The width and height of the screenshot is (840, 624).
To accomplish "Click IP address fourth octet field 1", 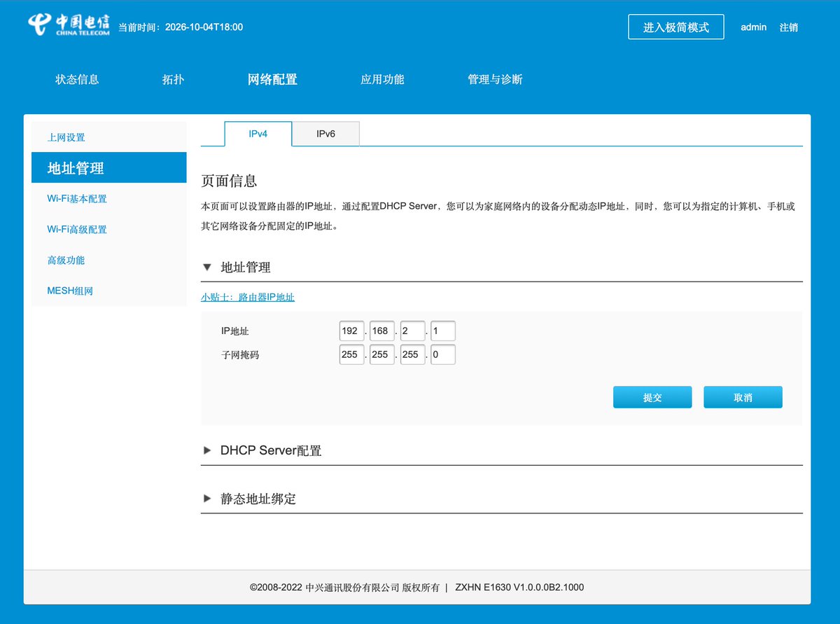I will coord(443,331).
